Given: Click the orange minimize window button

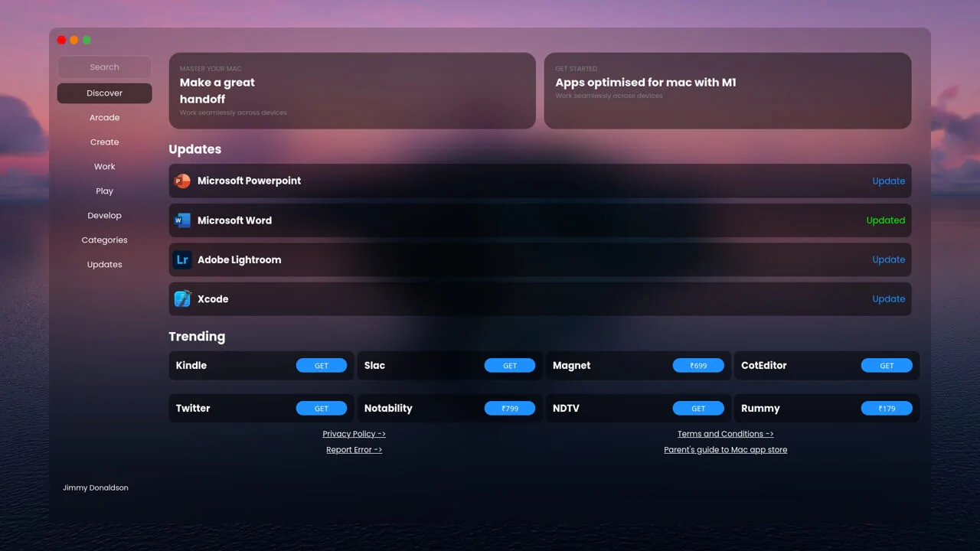Looking at the screenshot, I should [x=74, y=40].
